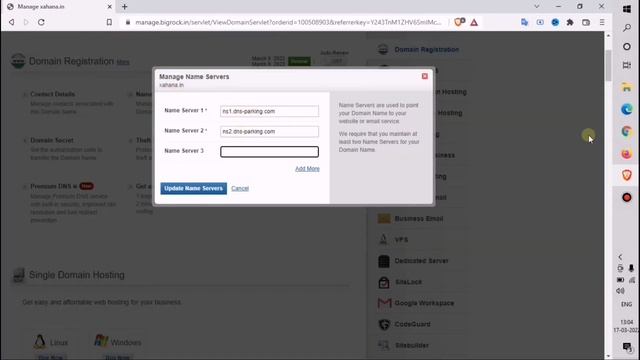
Task: Bookmark this page icon
Action: (x=109, y=22)
